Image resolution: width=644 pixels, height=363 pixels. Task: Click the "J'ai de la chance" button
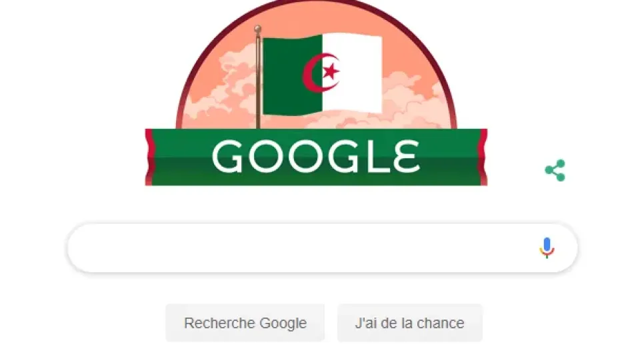pyautogui.click(x=409, y=323)
